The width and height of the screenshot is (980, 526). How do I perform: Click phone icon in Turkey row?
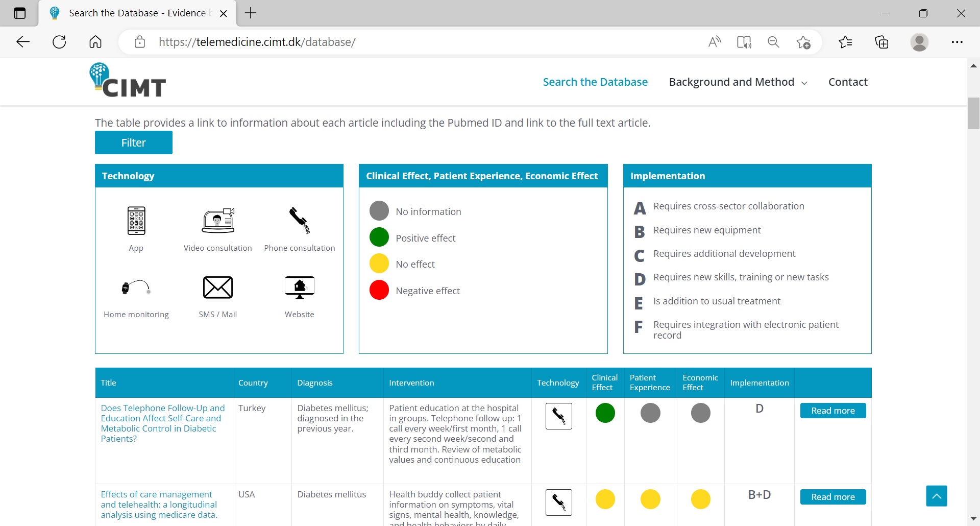[559, 416]
